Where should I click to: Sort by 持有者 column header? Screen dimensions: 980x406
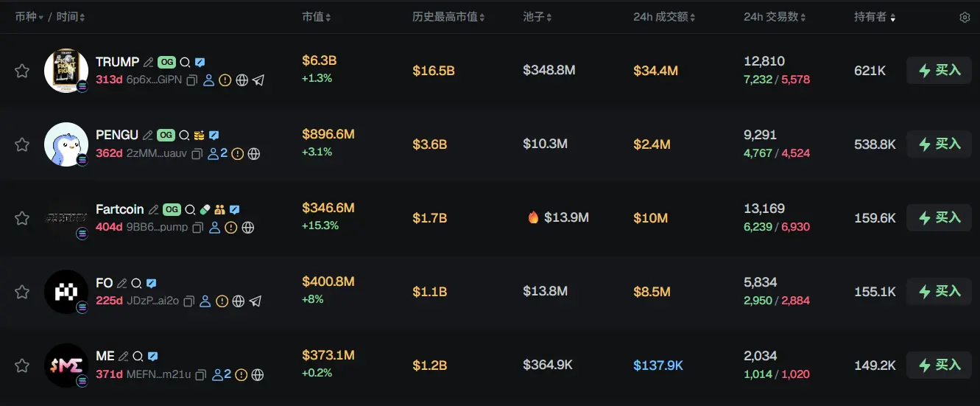coord(875,17)
